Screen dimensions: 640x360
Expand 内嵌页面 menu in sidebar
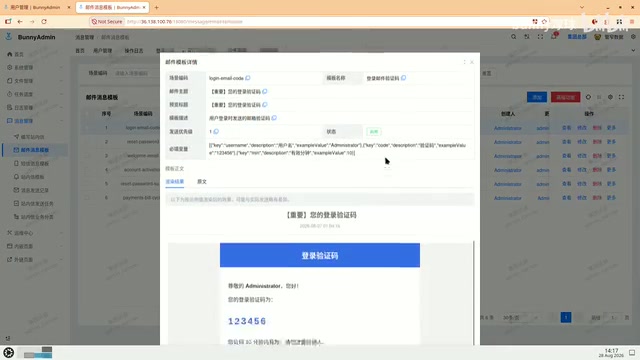35,246
